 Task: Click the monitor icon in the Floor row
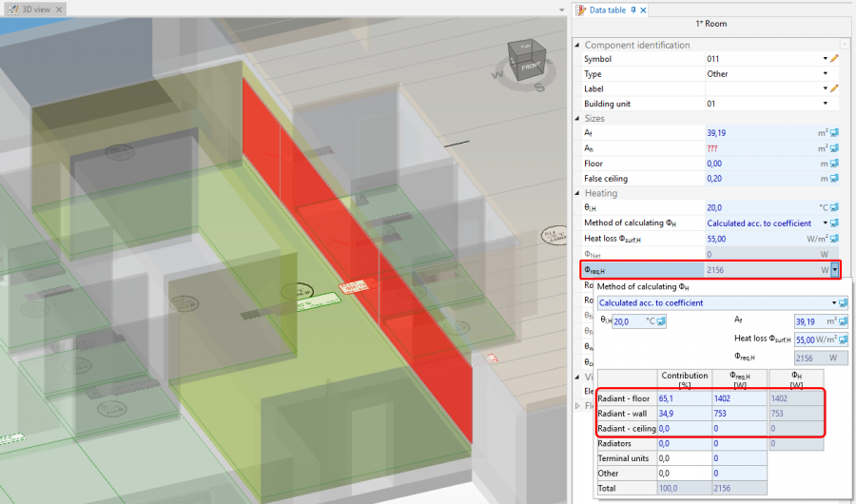834,164
